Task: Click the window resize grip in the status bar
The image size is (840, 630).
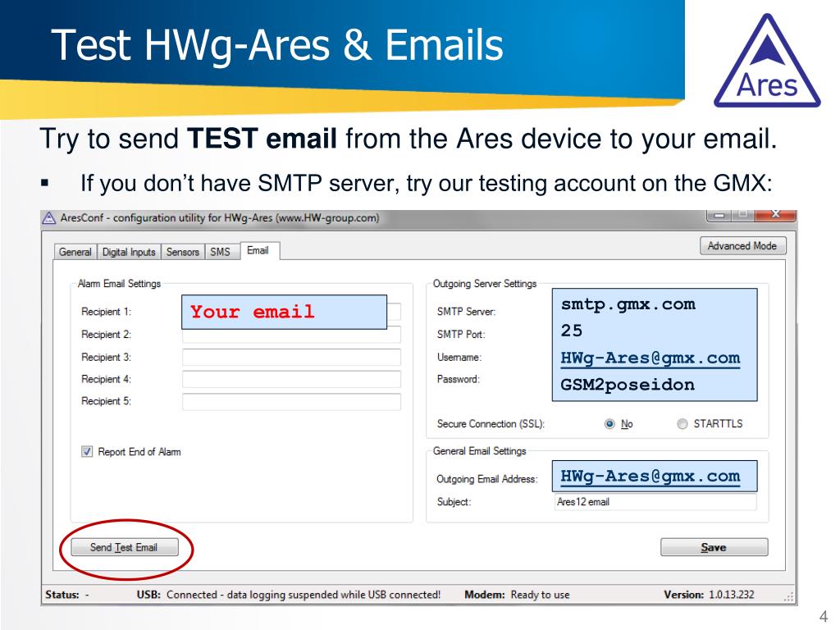Action: [789, 597]
